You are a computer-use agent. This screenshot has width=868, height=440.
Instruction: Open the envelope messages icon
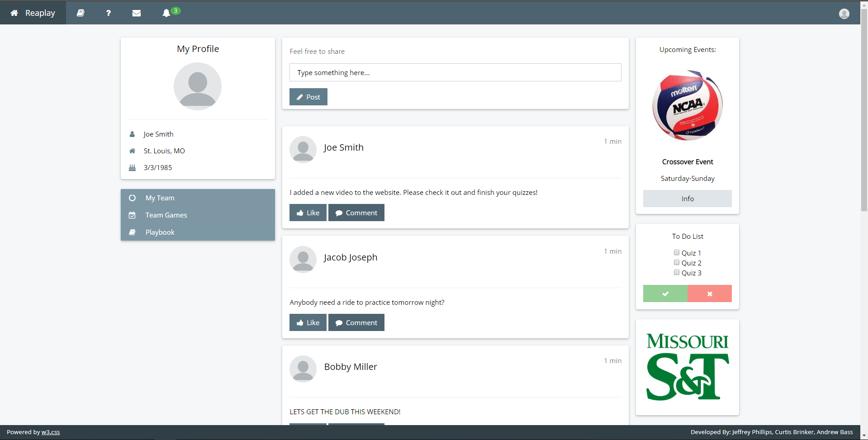[x=136, y=13]
